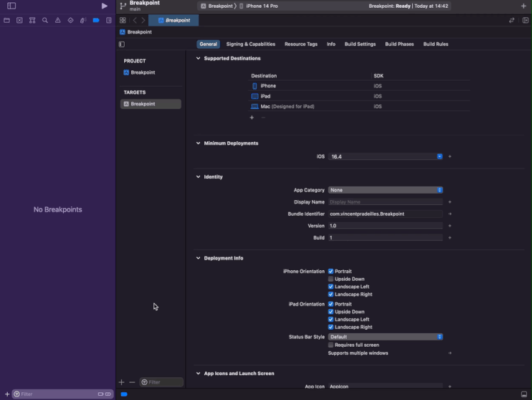
Task: Switch to the General tab
Action: (209, 44)
